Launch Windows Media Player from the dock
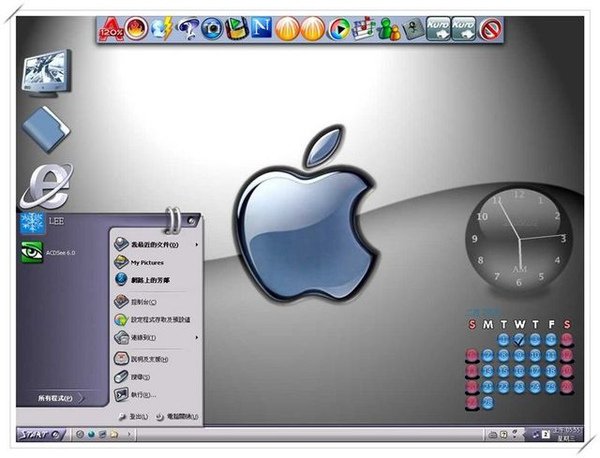Screen dimensions: 600x458 point(339,29)
